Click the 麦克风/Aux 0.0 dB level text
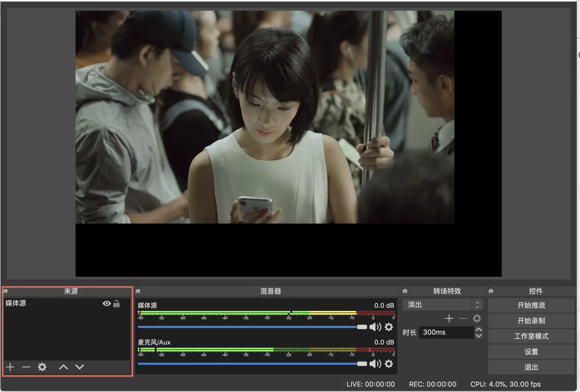This screenshot has width=580, height=392. click(384, 342)
